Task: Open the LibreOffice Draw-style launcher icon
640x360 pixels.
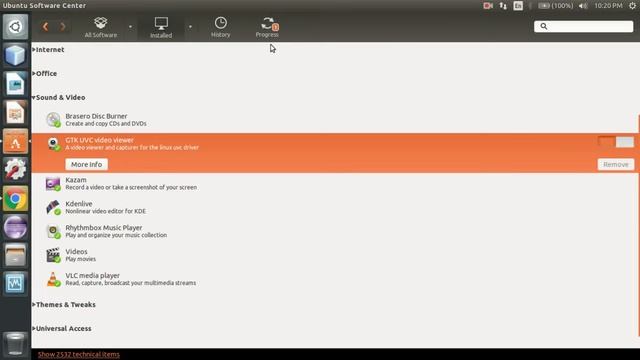Action: [x=16, y=84]
